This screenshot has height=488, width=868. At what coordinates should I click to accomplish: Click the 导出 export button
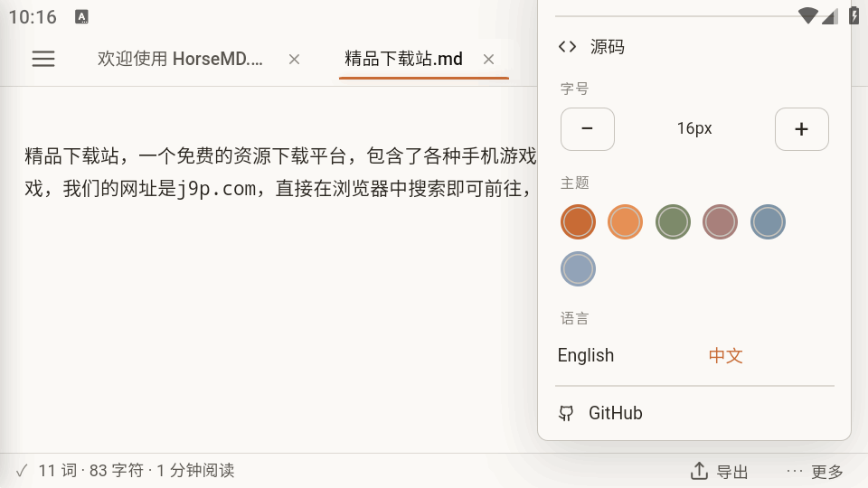click(719, 472)
